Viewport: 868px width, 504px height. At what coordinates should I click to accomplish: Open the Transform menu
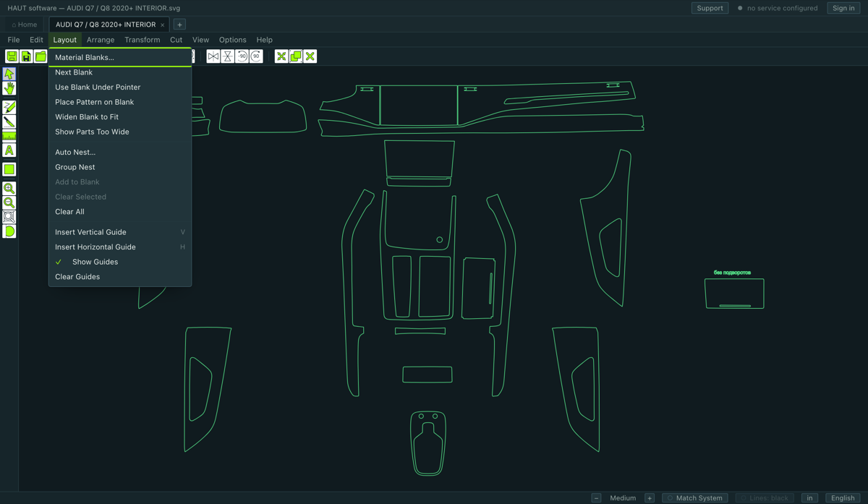click(x=142, y=40)
